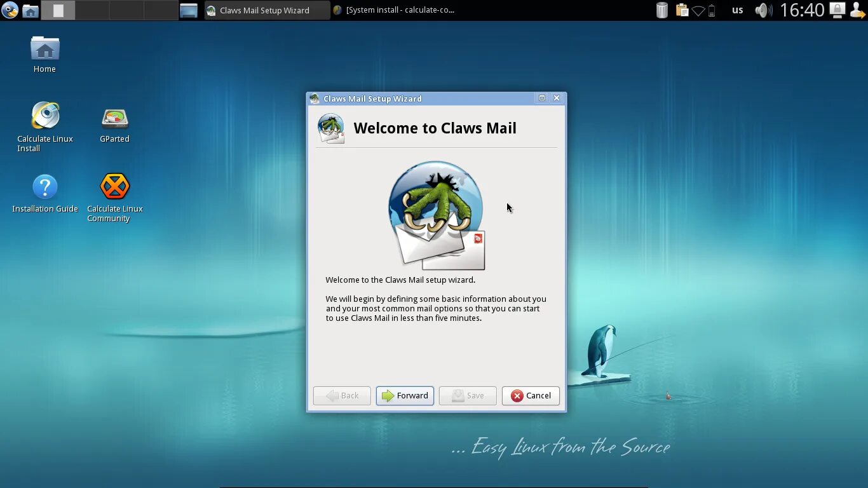This screenshot has width=868, height=488.
Task: Click the disabled Back button
Action: pos(342,395)
